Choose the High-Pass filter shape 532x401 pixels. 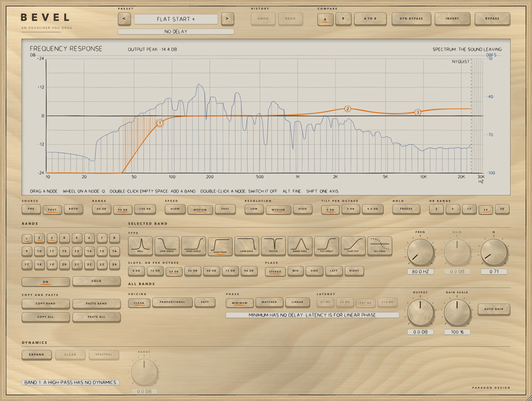click(220, 247)
